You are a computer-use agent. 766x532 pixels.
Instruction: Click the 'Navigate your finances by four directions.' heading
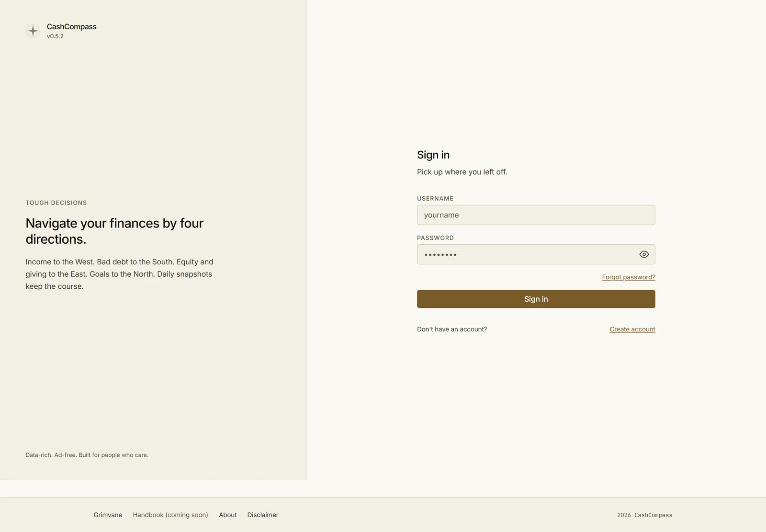pyautogui.click(x=114, y=231)
